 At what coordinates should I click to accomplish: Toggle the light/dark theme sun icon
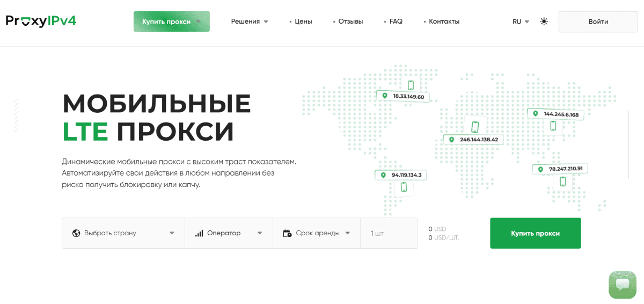tap(544, 21)
